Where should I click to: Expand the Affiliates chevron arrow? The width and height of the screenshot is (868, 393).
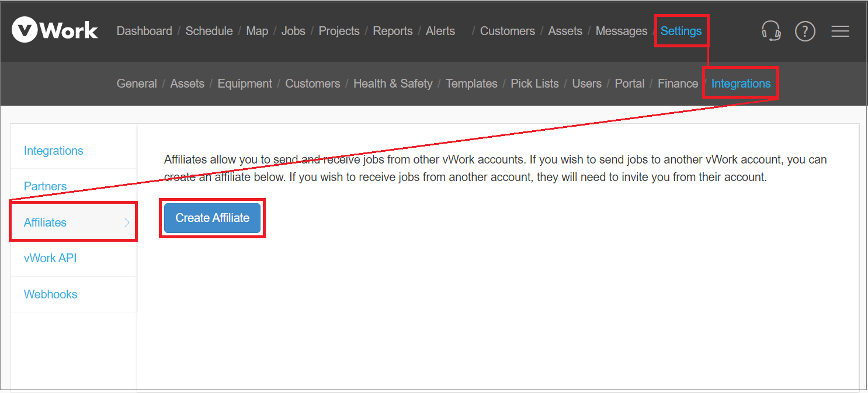127,222
